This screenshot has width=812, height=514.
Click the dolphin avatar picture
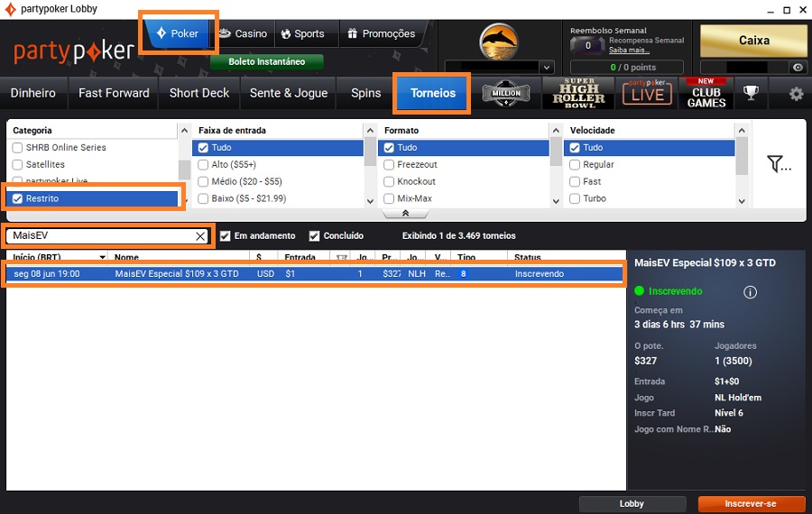[498, 41]
